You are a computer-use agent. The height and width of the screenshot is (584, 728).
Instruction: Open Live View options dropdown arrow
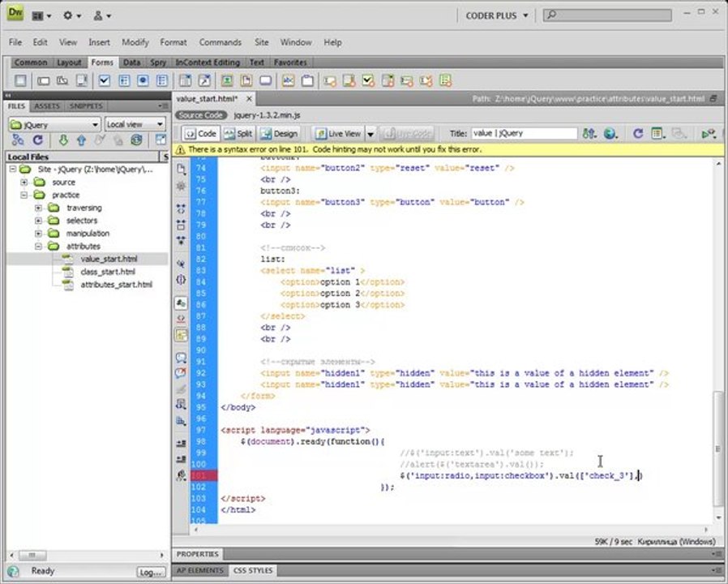(x=370, y=134)
